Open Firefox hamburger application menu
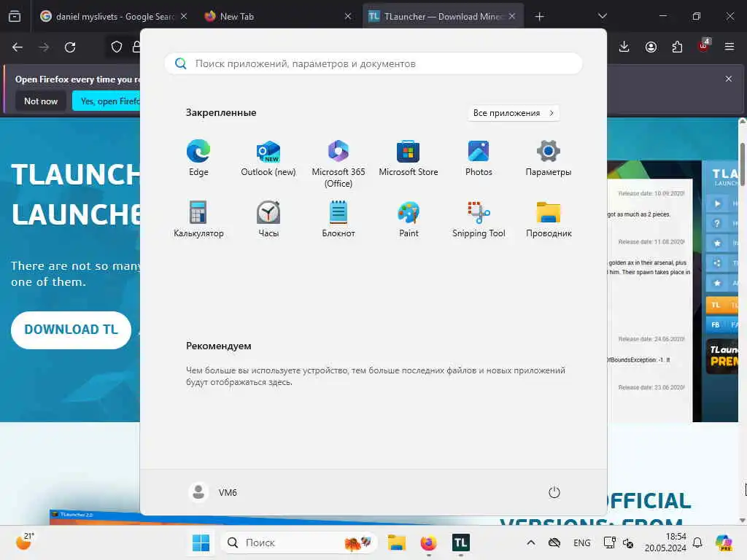This screenshot has width=747, height=560. pyautogui.click(x=729, y=47)
